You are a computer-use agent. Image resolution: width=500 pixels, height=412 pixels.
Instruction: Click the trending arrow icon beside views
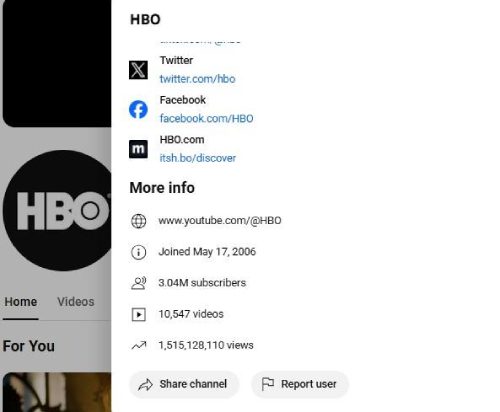tap(139, 345)
